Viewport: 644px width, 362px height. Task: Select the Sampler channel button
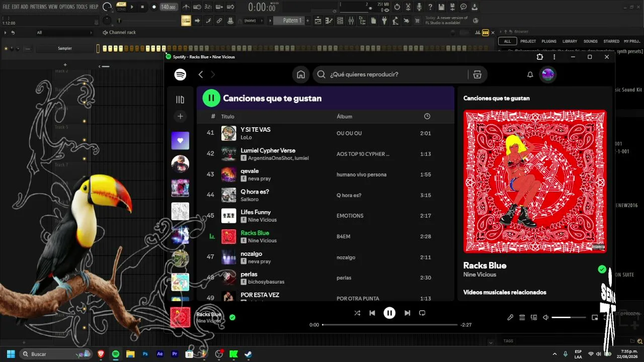coord(65,48)
